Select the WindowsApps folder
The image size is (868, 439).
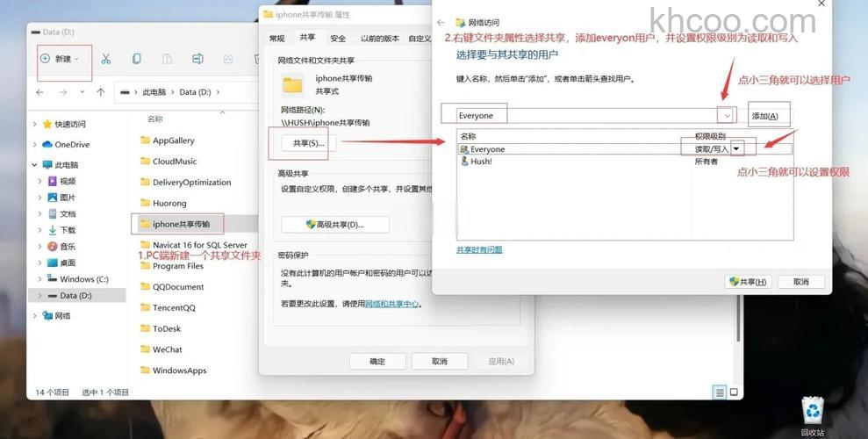[173, 371]
